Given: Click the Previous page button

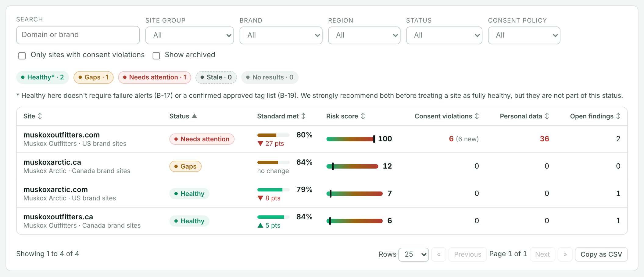Looking at the screenshot, I should tap(467, 254).
